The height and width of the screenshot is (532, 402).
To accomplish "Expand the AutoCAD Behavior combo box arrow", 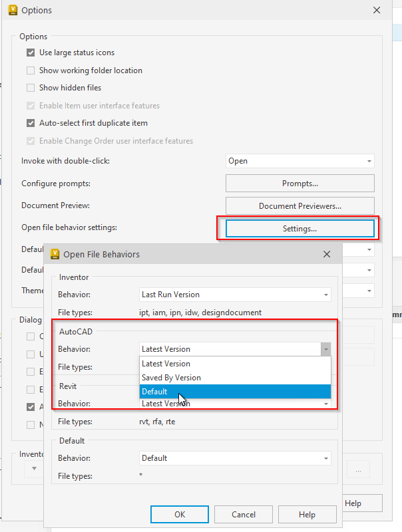I will click(x=325, y=348).
